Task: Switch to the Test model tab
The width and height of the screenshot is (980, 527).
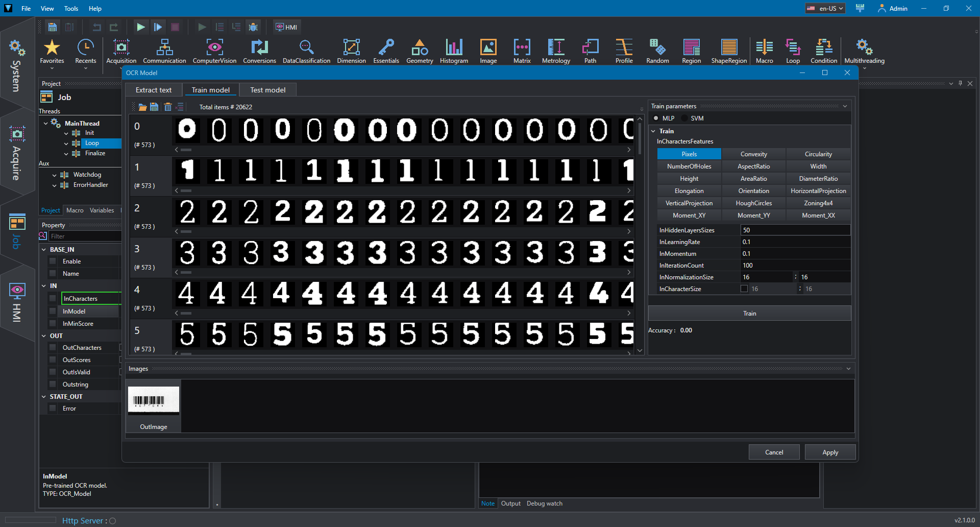Action: tap(267, 90)
